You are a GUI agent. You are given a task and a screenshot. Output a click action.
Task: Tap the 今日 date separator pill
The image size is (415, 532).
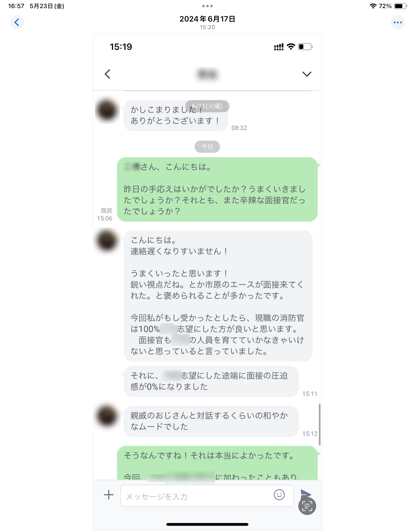207,146
